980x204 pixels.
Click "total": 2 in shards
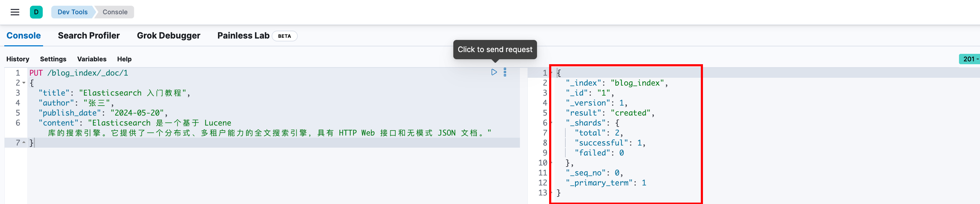click(x=598, y=133)
